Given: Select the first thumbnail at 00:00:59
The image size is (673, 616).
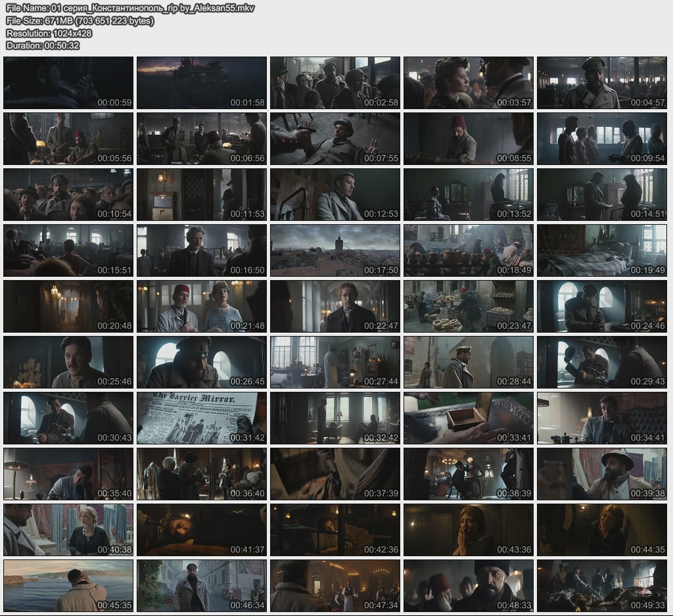Looking at the screenshot, I should (68, 83).
